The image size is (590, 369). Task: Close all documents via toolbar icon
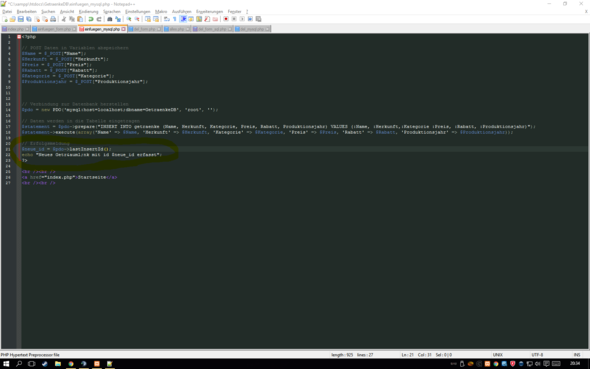tap(45, 19)
